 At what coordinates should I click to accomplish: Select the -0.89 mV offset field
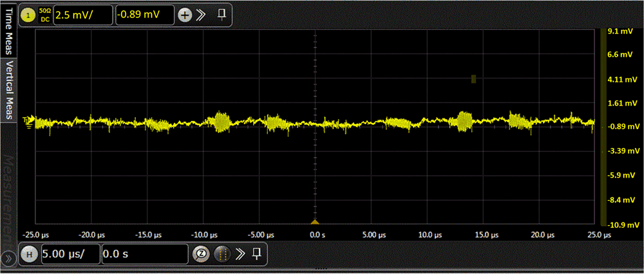(x=144, y=15)
